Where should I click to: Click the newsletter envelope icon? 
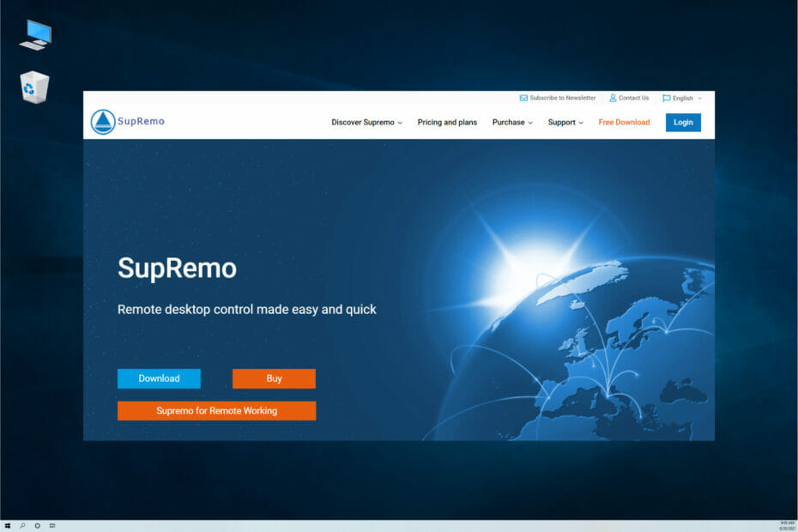[523, 98]
